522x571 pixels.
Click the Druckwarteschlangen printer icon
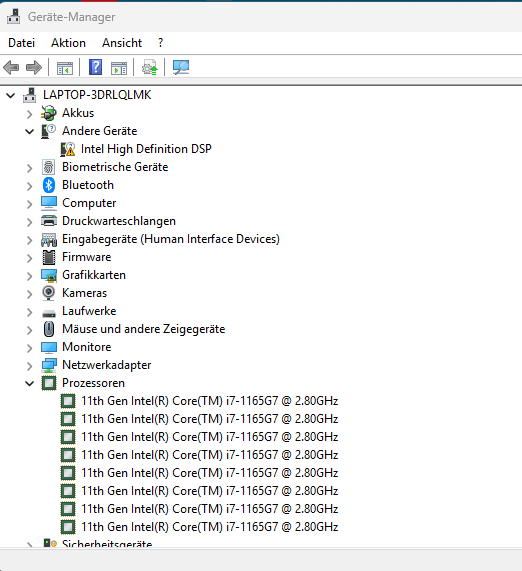tap(48, 221)
